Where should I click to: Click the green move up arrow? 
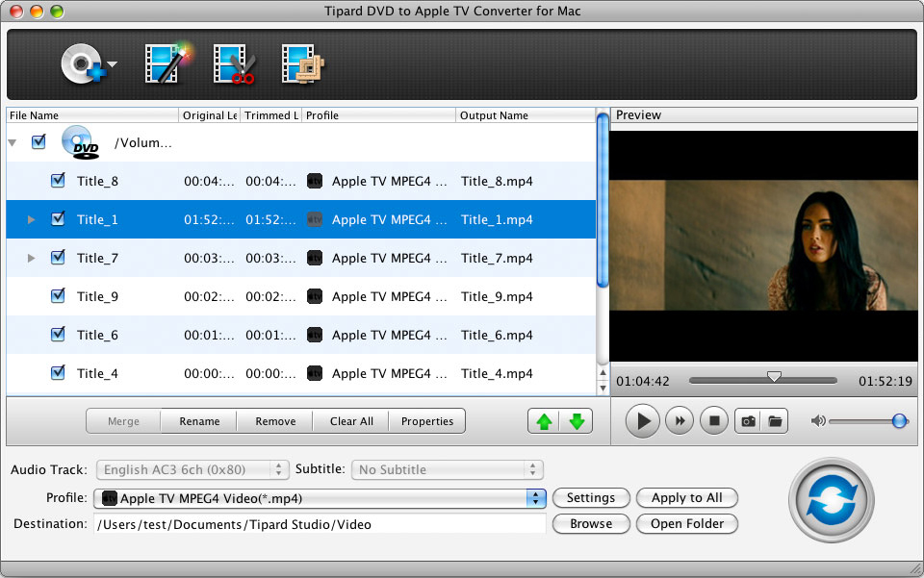(544, 421)
